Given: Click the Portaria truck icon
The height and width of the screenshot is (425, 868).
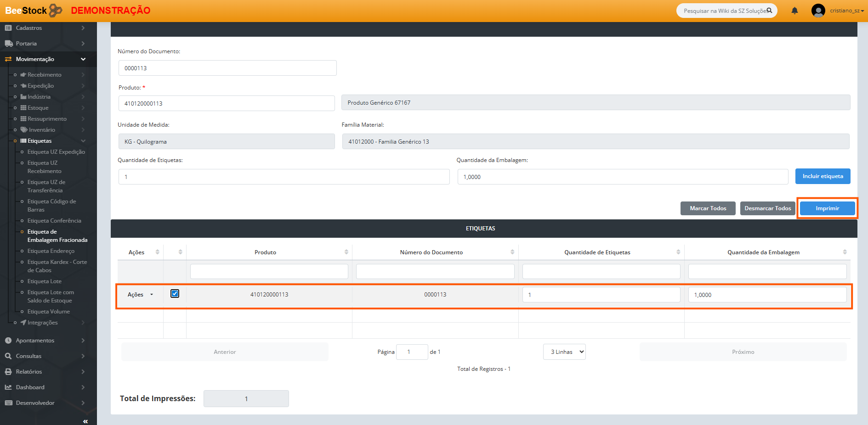Looking at the screenshot, I should point(8,44).
